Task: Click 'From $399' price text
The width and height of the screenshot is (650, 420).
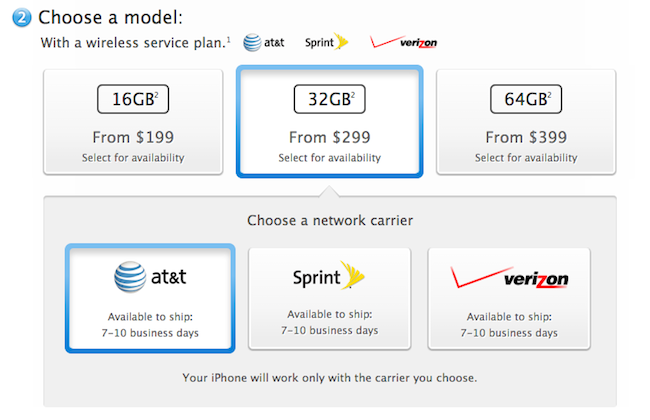Action: [x=525, y=138]
